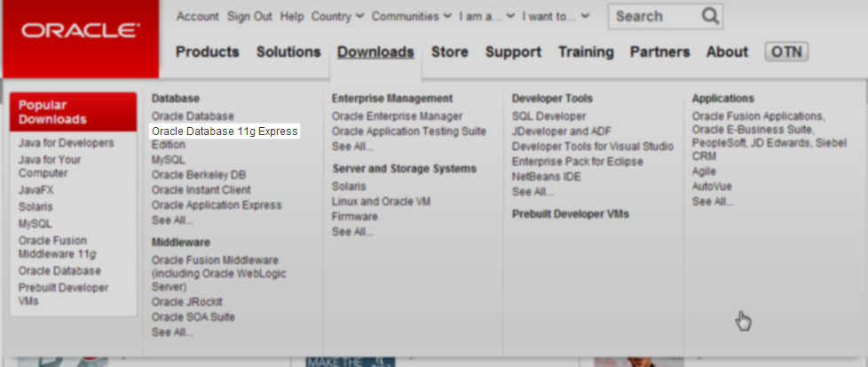The height and width of the screenshot is (367, 868).
Task: Open the Support menu
Action: [513, 52]
